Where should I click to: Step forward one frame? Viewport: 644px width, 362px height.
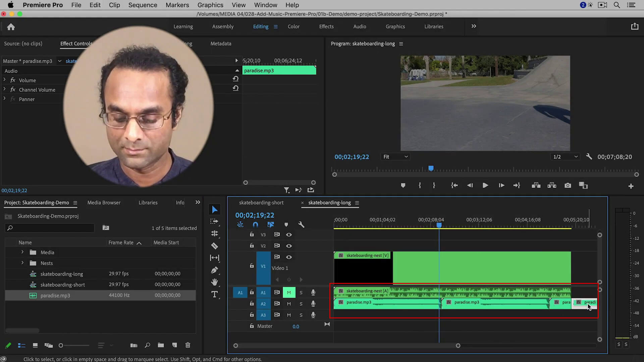click(x=501, y=185)
